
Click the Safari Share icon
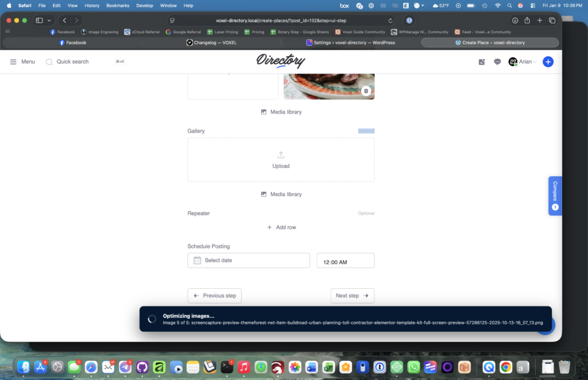(527, 20)
